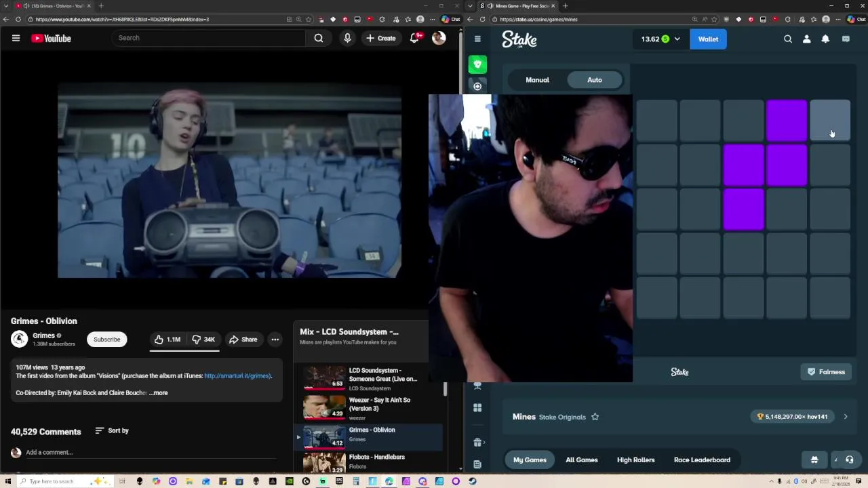Reload the Stake browser page
This screenshot has height=488, width=868.
tap(482, 19)
